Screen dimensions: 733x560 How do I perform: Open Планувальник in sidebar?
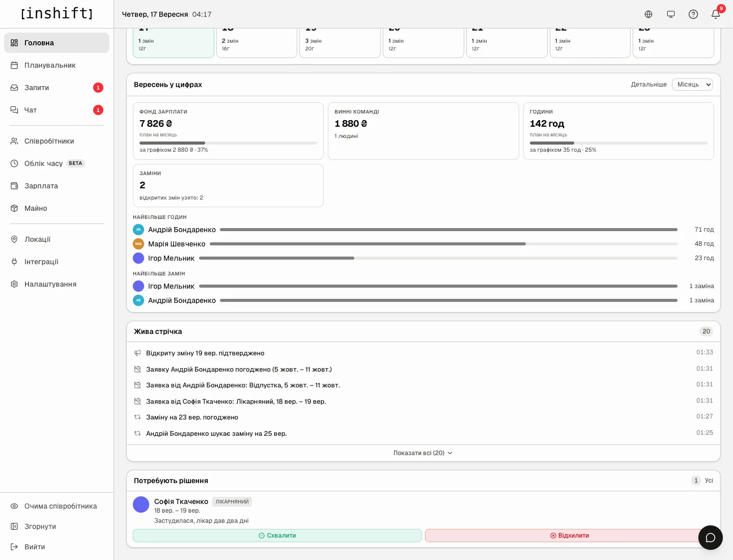[57, 65]
